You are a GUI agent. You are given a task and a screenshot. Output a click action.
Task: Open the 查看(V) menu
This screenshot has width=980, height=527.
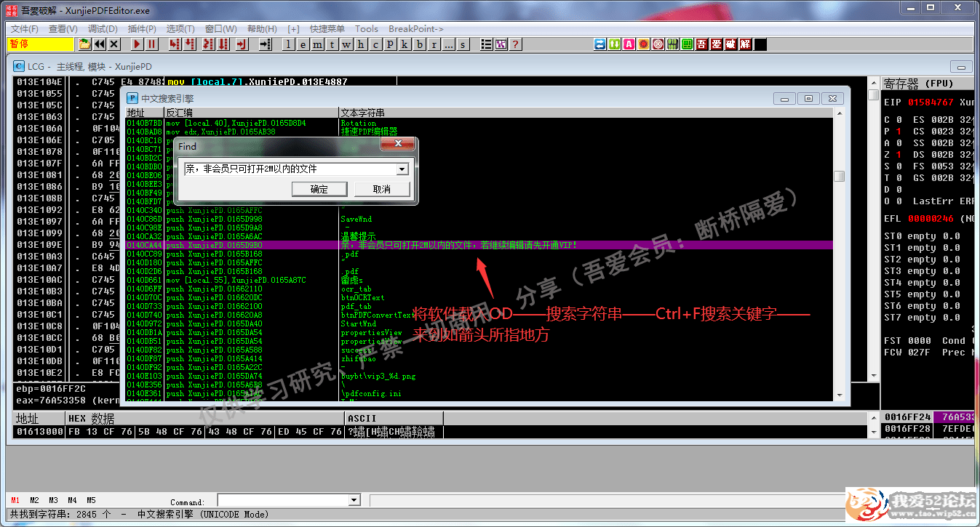[x=63, y=29]
